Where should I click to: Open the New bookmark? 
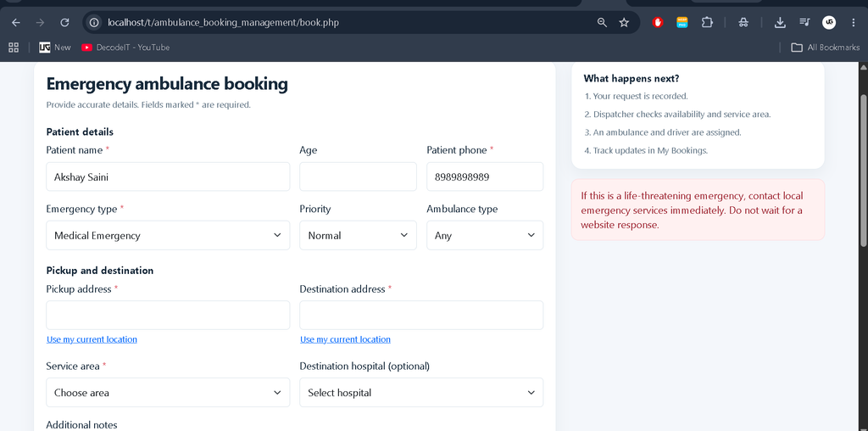[55, 48]
